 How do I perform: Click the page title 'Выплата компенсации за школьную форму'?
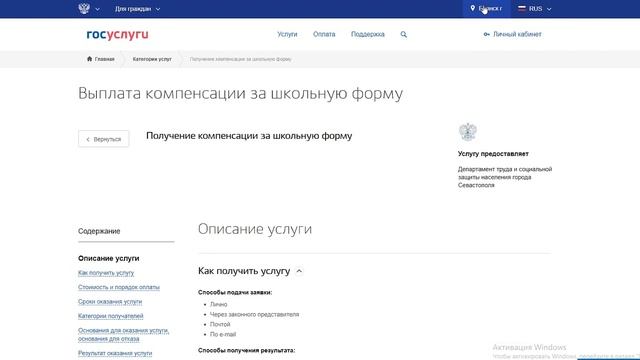point(240,93)
